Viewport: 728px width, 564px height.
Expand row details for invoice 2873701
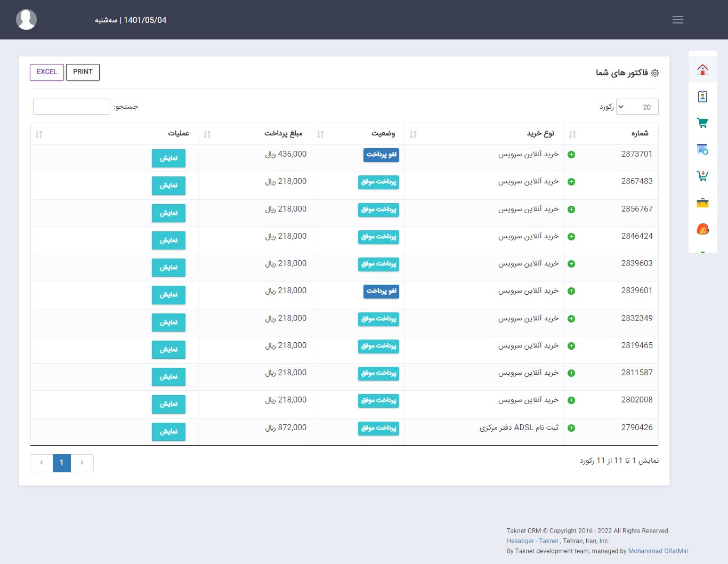point(571,155)
